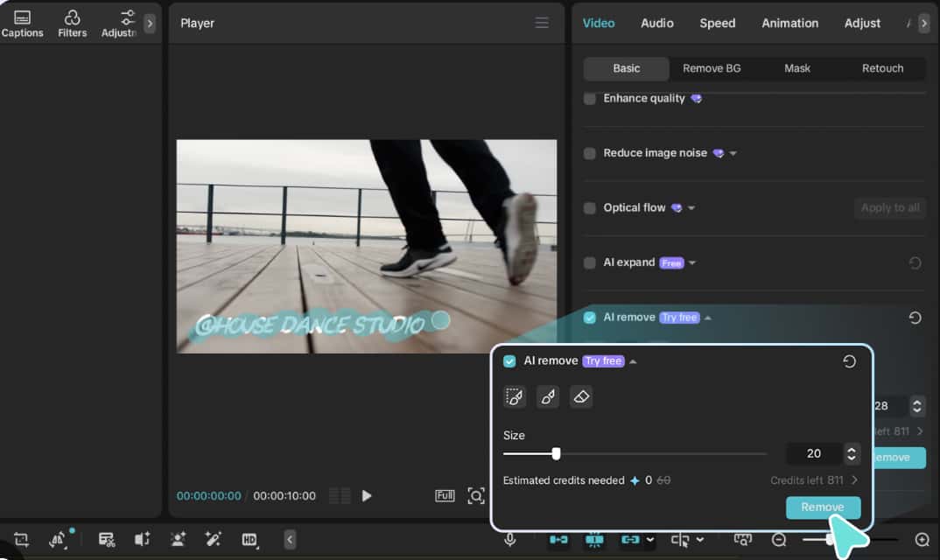Click the AI portrait sparkle person icon
This screenshot has width=940, height=560.
coord(178,540)
